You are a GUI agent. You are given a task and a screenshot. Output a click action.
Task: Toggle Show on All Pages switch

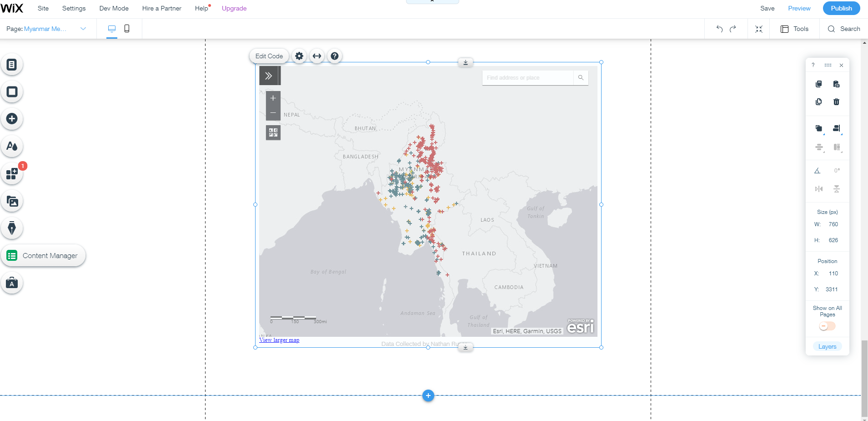pos(827,326)
